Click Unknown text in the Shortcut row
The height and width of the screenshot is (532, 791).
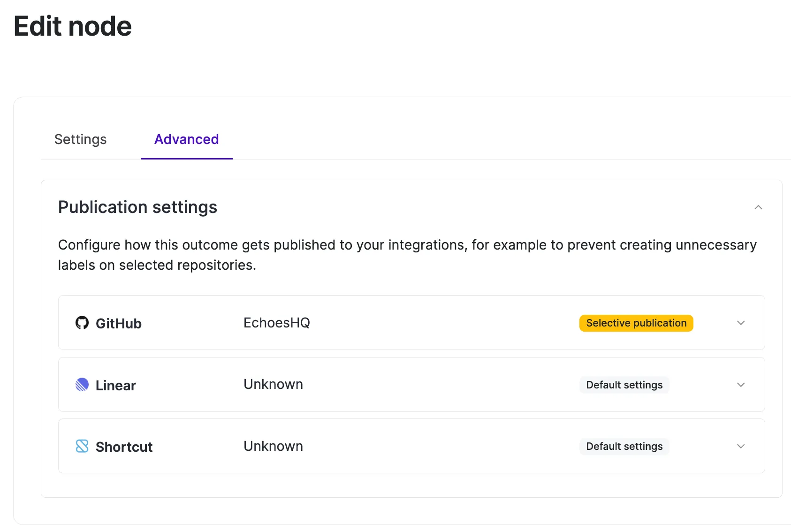click(x=273, y=446)
